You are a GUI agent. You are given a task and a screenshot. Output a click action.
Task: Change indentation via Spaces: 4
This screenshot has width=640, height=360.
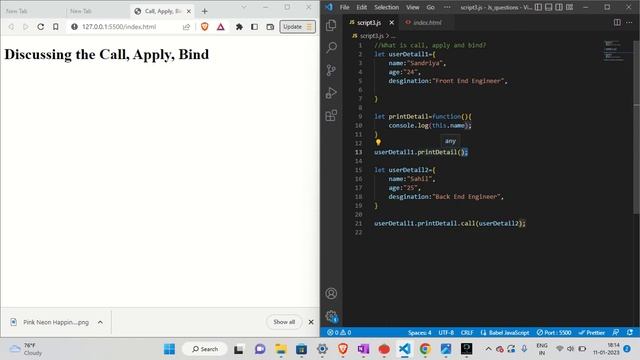(419, 333)
